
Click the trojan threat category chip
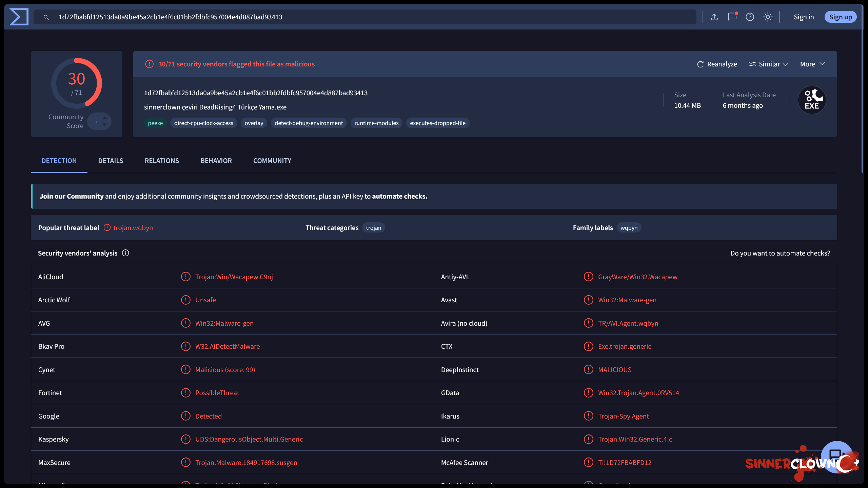[374, 228]
